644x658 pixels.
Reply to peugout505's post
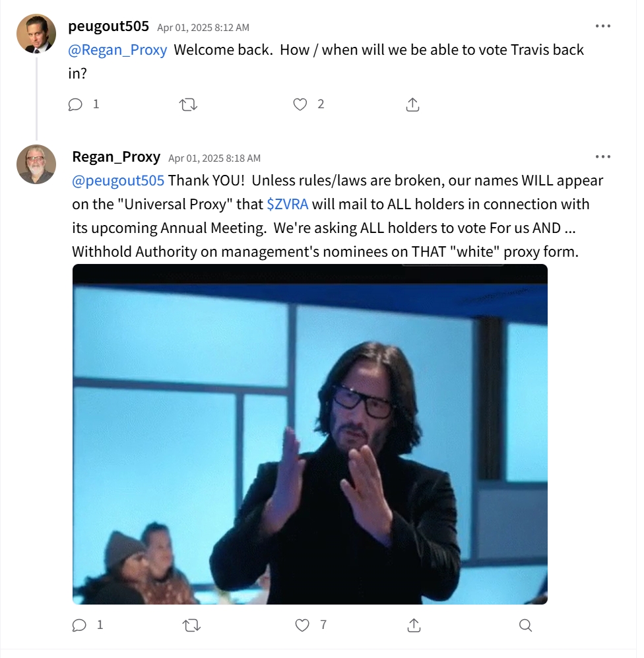coord(76,104)
